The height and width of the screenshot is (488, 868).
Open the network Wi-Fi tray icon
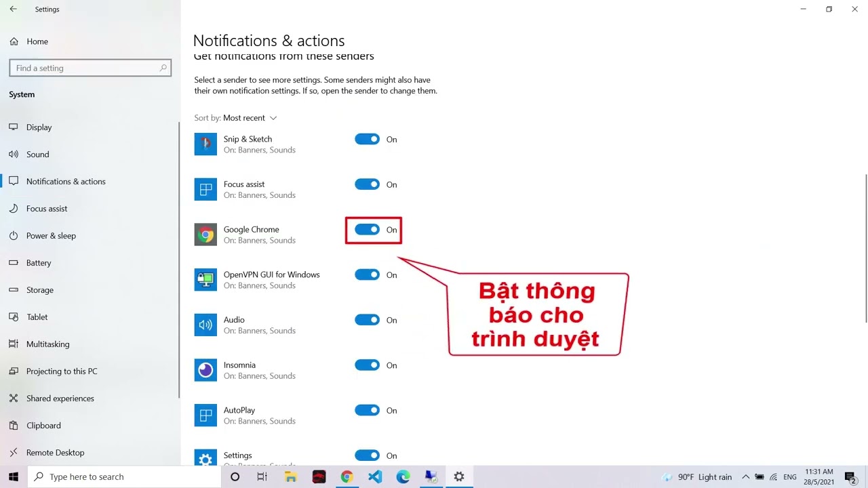773,477
